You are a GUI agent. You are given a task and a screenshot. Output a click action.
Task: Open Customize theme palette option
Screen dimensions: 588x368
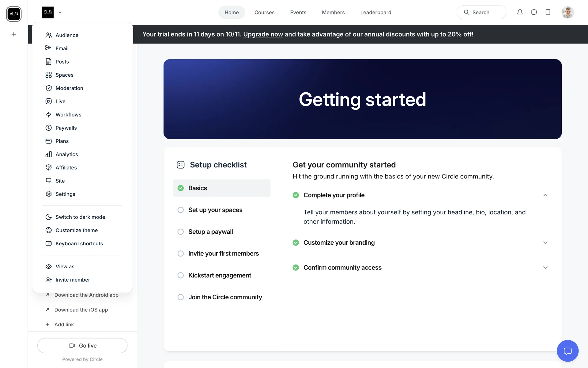click(x=77, y=230)
